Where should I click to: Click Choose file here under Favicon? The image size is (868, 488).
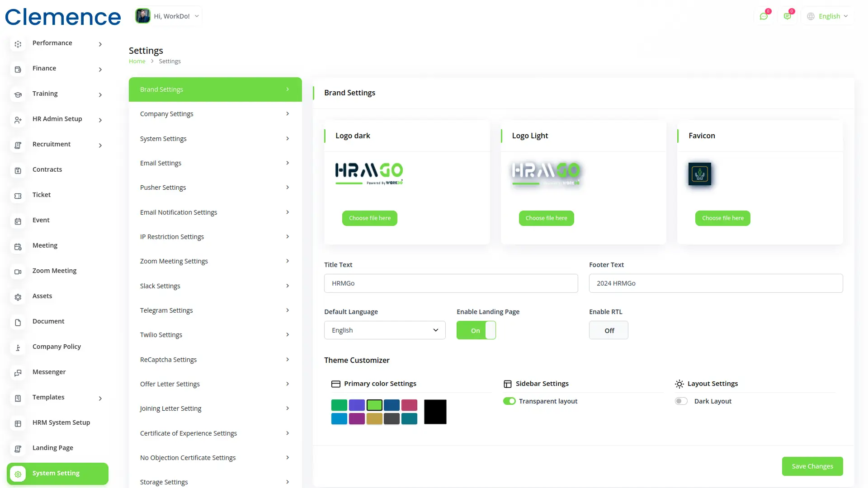click(722, 218)
